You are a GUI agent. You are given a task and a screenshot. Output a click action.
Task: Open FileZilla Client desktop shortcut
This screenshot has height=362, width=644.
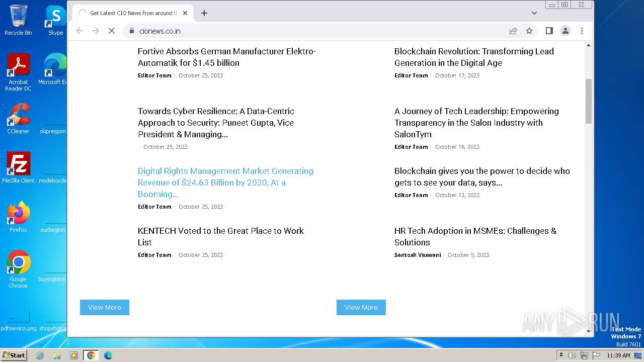coord(18,168)
